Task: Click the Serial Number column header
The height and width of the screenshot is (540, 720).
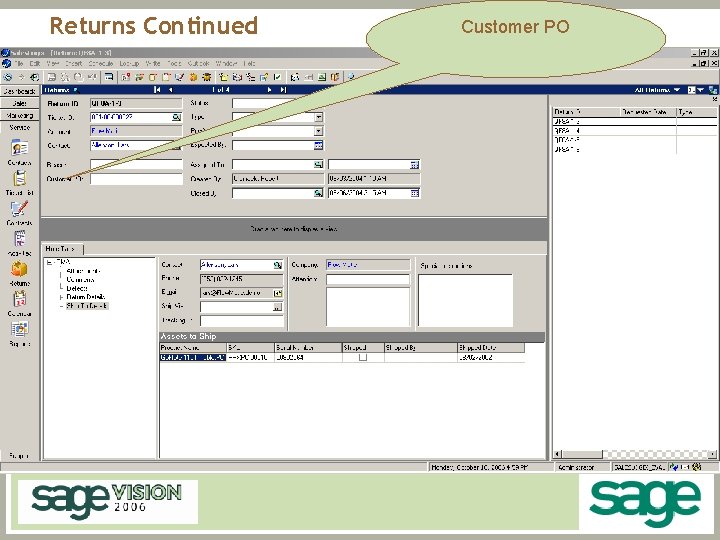Action: [x=308, y=348]
